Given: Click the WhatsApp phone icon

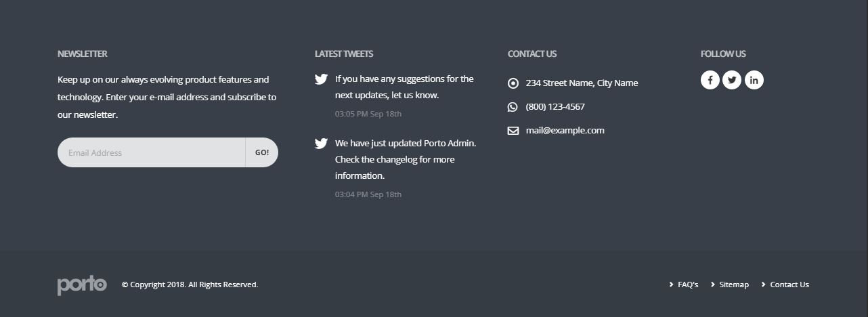Looking at the screenshot, I should coord(513,107).
